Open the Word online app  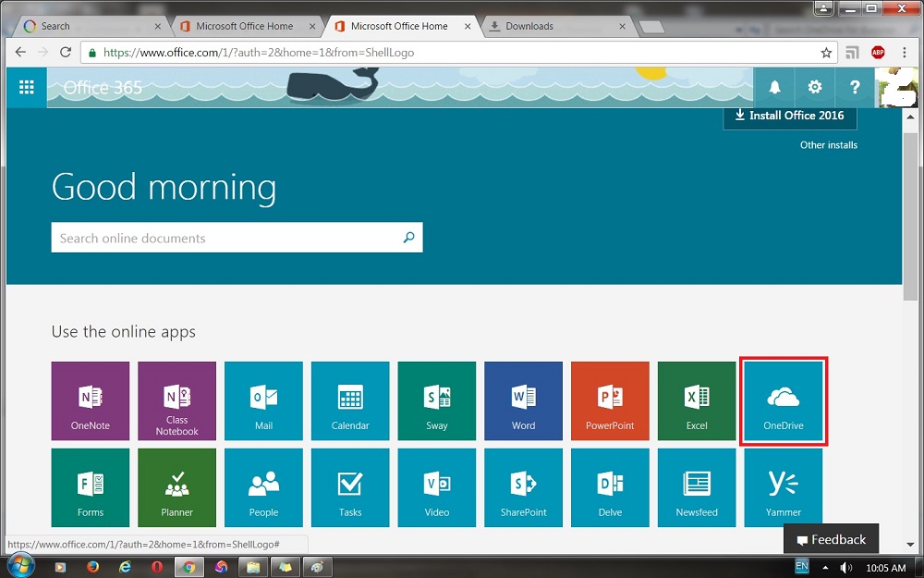point(523,400)
